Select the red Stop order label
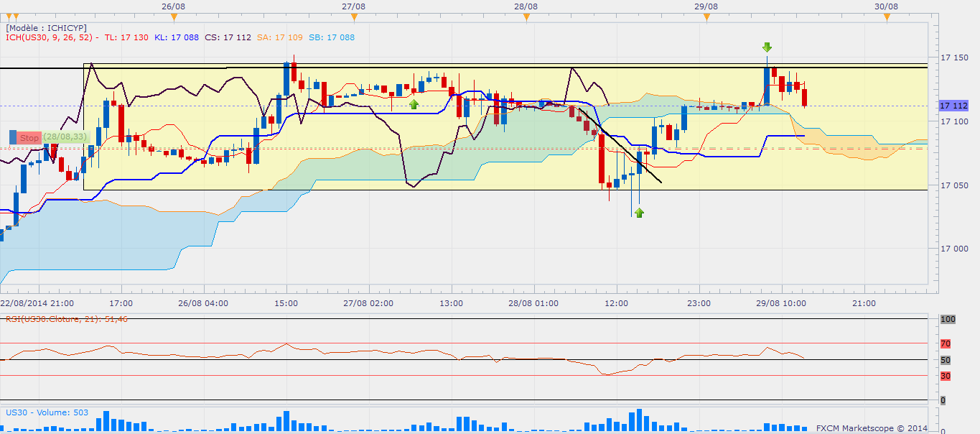This screenshot has width=980, height=434. [x=29, y=137]
